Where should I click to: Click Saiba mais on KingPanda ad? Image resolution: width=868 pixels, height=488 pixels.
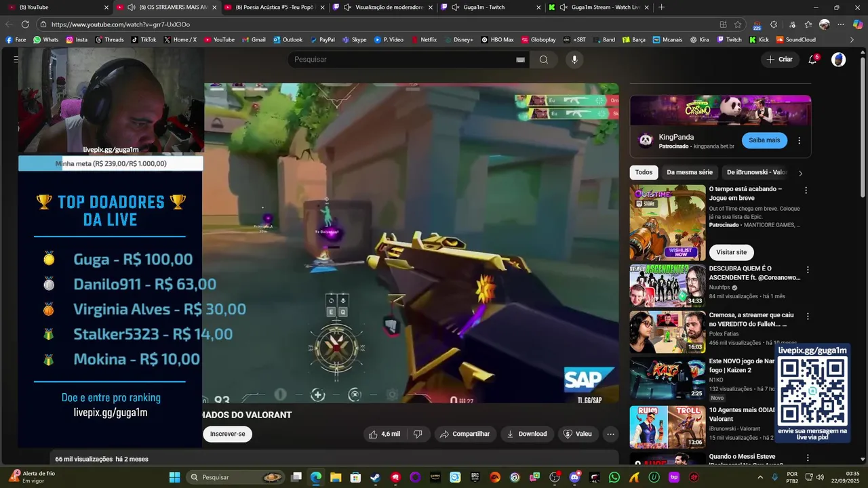pos(764,140)
